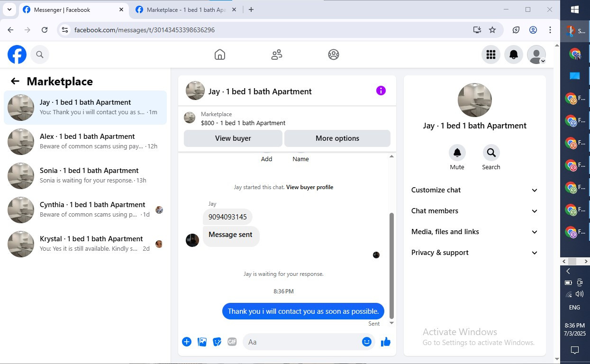Mute the chat using bell icon
Image resolution: width=590 pixels, height=364 pixels.
click(x=457, y=153)
